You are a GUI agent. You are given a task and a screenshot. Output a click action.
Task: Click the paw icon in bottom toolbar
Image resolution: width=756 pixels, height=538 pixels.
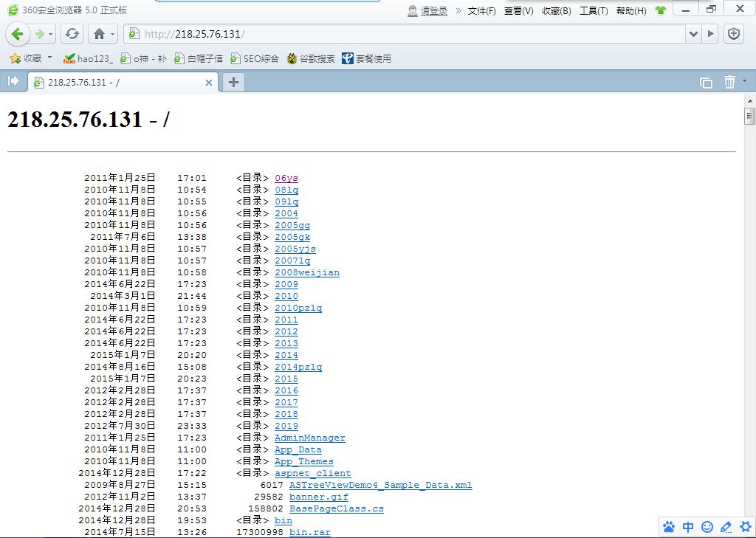click(x=669, y=527)
